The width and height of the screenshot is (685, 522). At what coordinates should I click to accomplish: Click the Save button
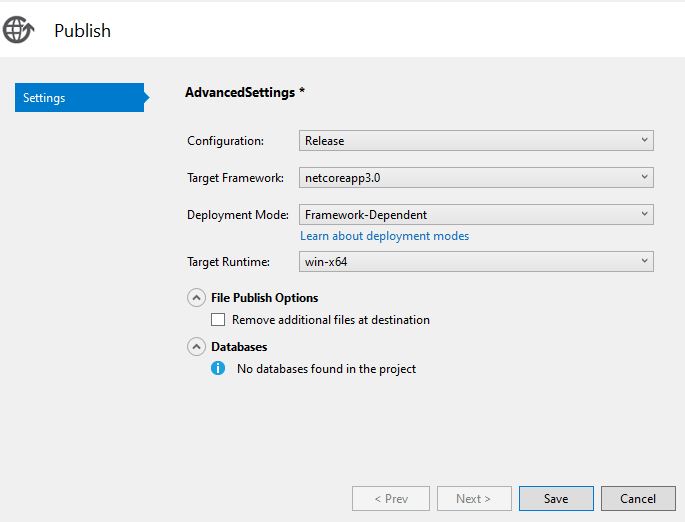556,498
